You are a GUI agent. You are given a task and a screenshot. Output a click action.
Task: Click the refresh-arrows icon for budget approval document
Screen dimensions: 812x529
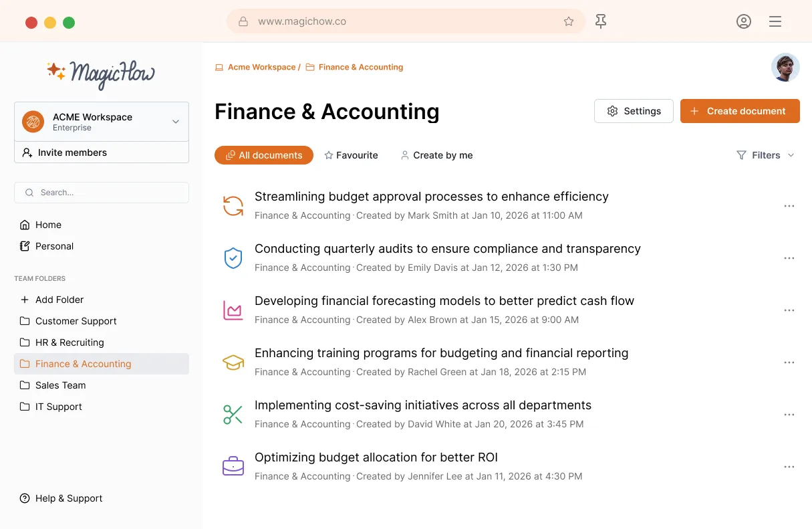tap(233, 205)
